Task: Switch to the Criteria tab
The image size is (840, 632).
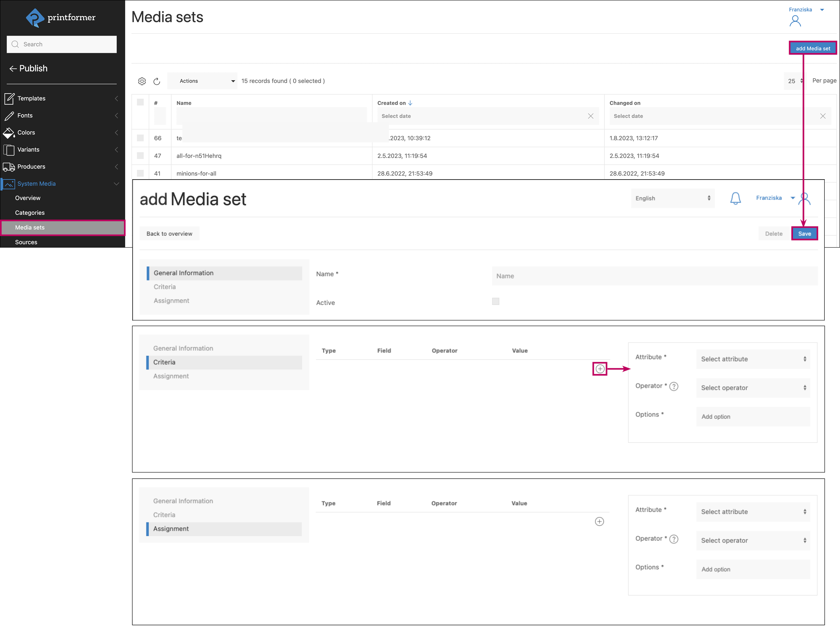Action: tap(165, 287)
